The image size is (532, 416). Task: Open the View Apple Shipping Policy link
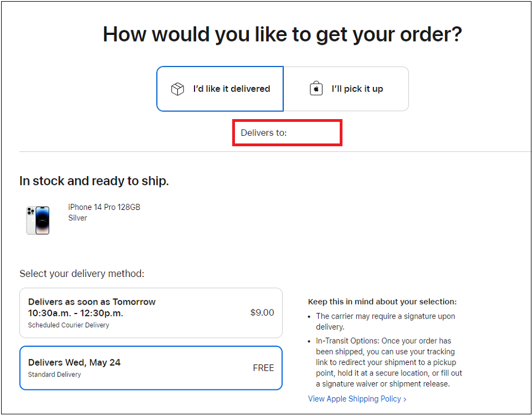point(354,399)
